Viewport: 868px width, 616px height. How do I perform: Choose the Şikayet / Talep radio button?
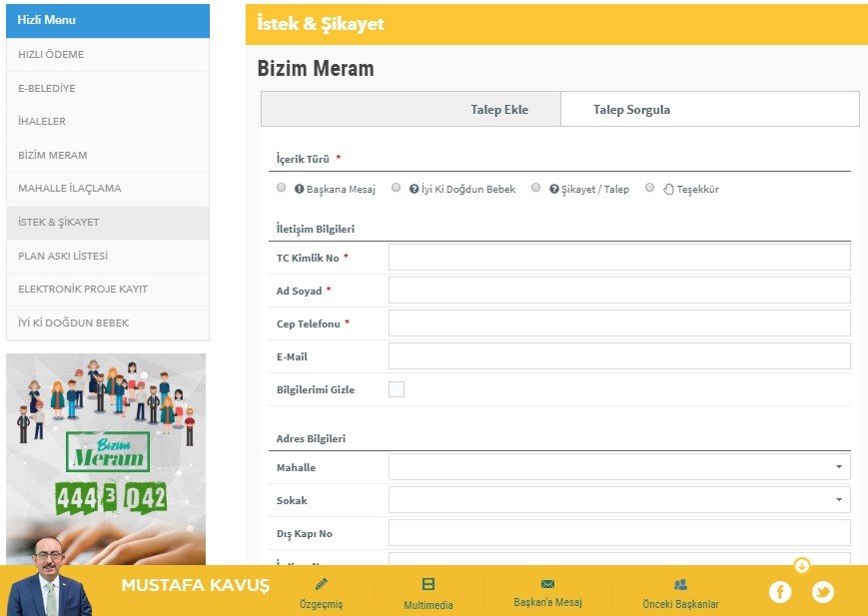point(536,188)
